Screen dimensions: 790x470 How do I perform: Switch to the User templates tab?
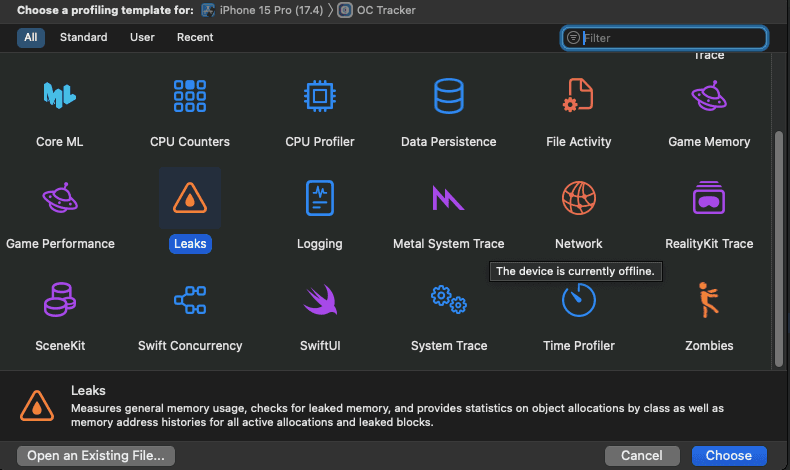click(142, 37)
